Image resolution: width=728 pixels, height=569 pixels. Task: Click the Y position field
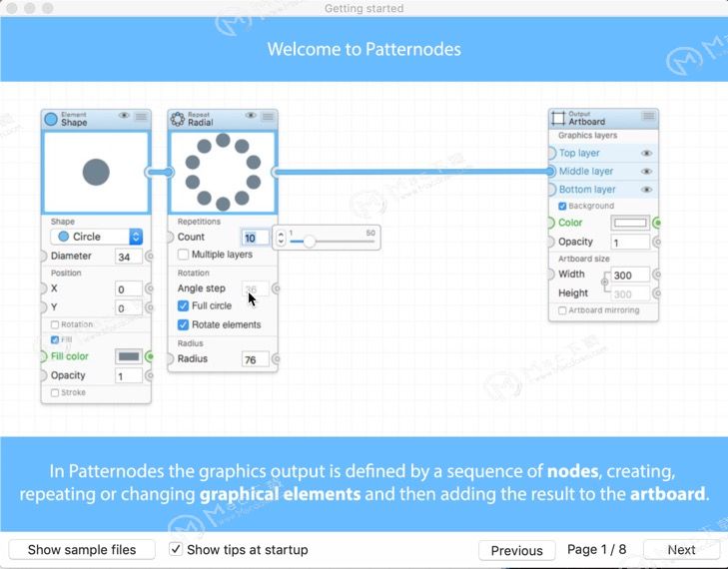point(129,307)
